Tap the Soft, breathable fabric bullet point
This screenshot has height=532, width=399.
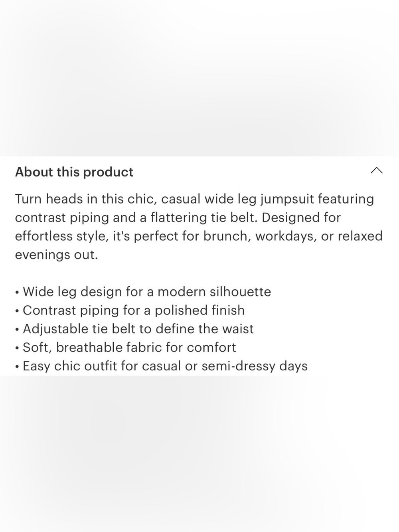pyautogui.click(x=125, y=347)
